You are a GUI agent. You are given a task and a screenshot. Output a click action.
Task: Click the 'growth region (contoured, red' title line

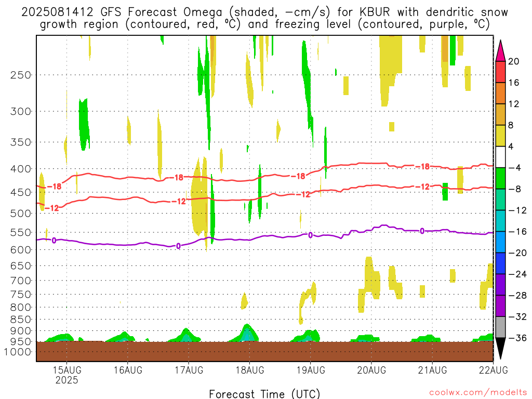264,24
